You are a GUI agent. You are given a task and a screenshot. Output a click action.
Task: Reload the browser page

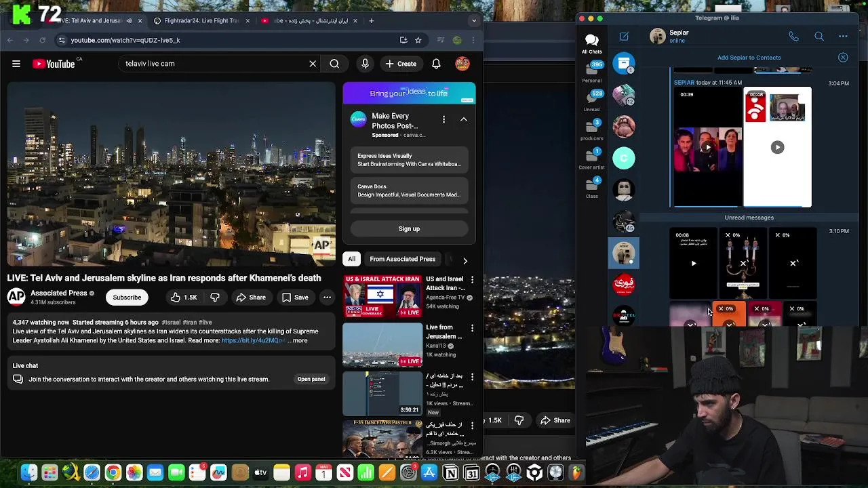click(x=42, y=40)
